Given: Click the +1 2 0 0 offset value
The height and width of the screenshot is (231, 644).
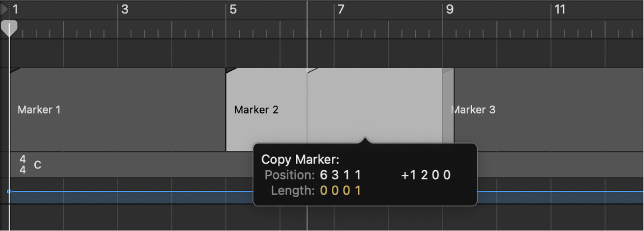Looking at the screenshot, I should [x=426, y=175].
